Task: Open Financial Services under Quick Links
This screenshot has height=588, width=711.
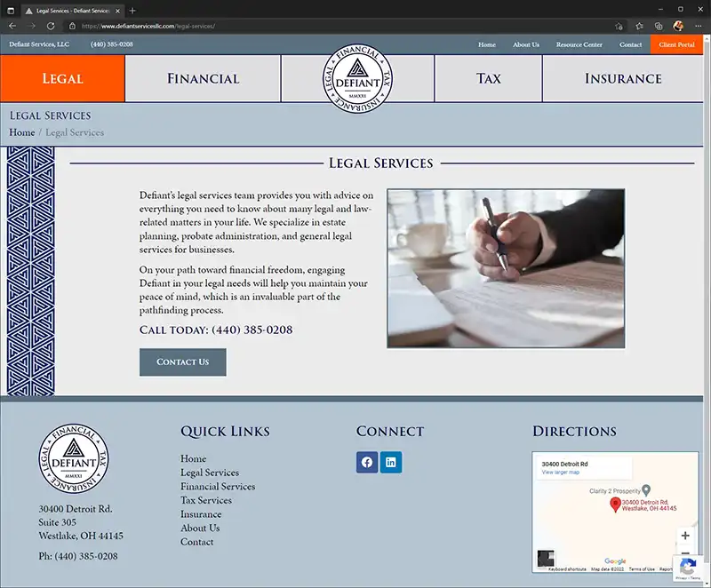Action: (x=218, y=487)
